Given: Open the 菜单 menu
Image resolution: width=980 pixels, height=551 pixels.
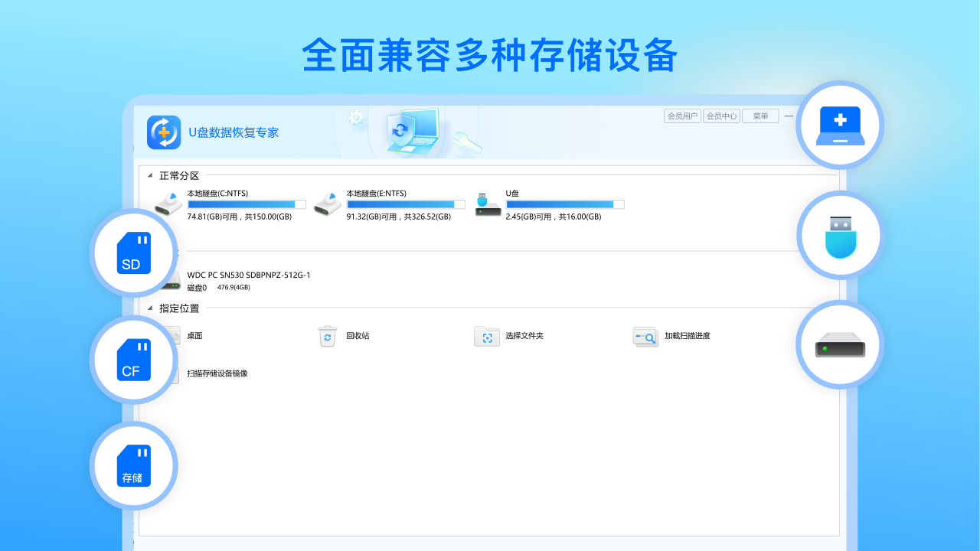Looking at the screenshot, I should click(760, 116).
